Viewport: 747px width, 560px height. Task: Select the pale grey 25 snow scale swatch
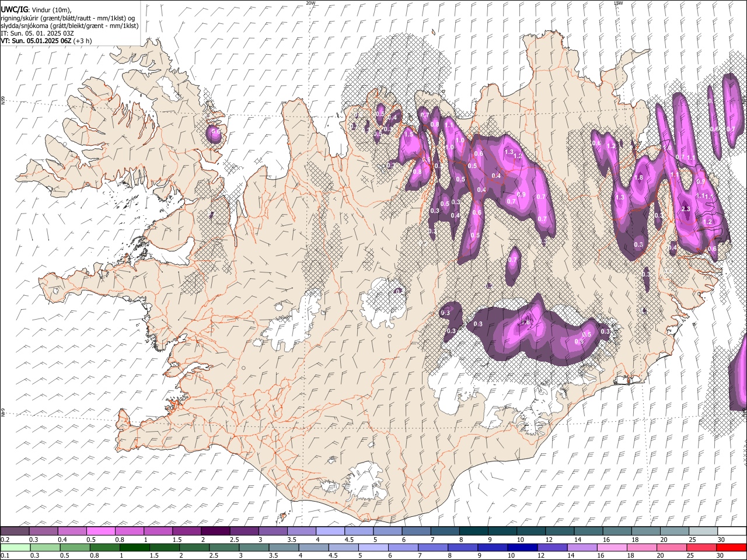pos(703,531)
